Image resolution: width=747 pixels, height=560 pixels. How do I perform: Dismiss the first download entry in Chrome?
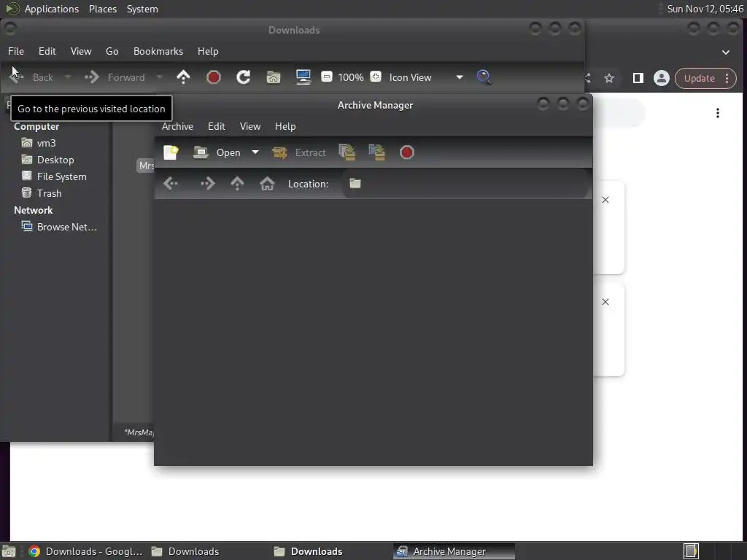click(605, 200)
